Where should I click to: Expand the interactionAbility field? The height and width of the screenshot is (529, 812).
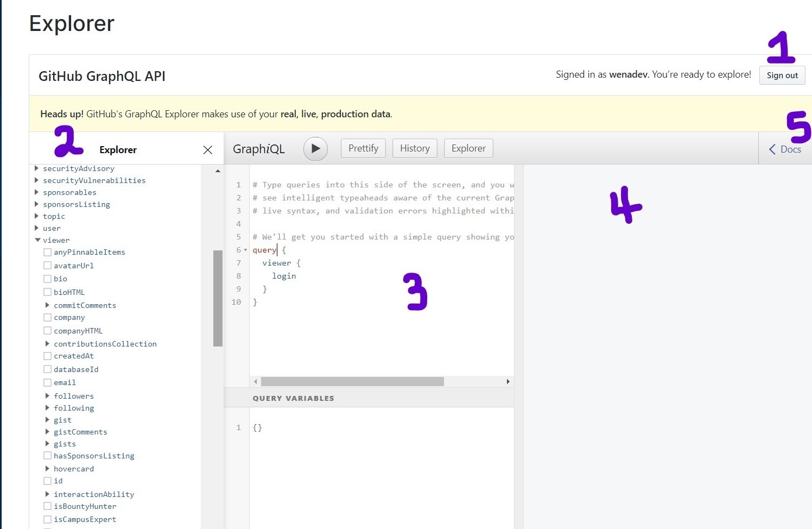[47, 494]
